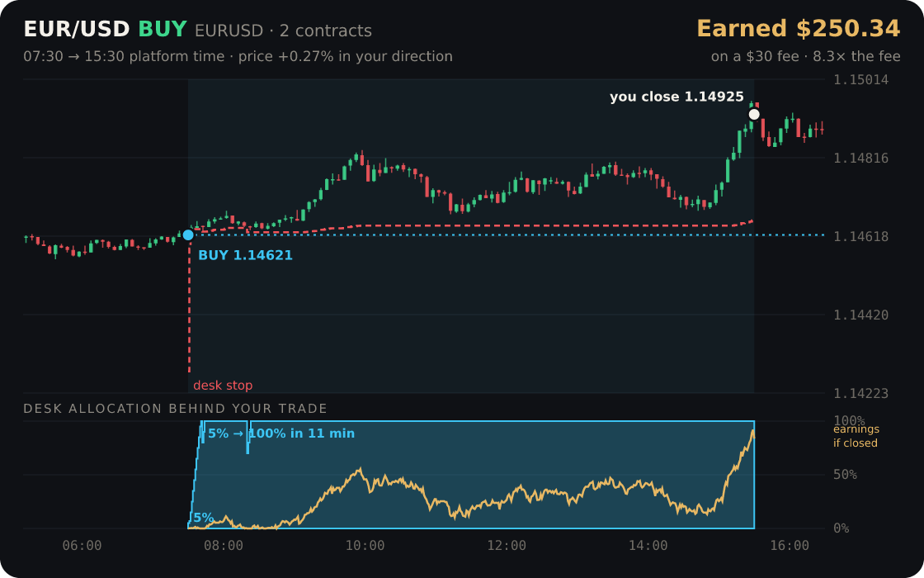Click the 06:00 time axis label
Screen dimensions: 924x578
click(x=82, y=546)
